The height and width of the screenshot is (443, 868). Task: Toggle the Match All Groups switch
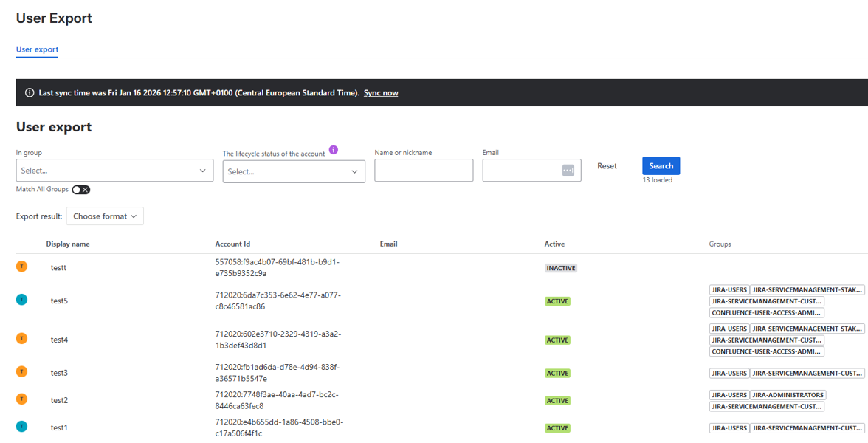tap(81, 190)
